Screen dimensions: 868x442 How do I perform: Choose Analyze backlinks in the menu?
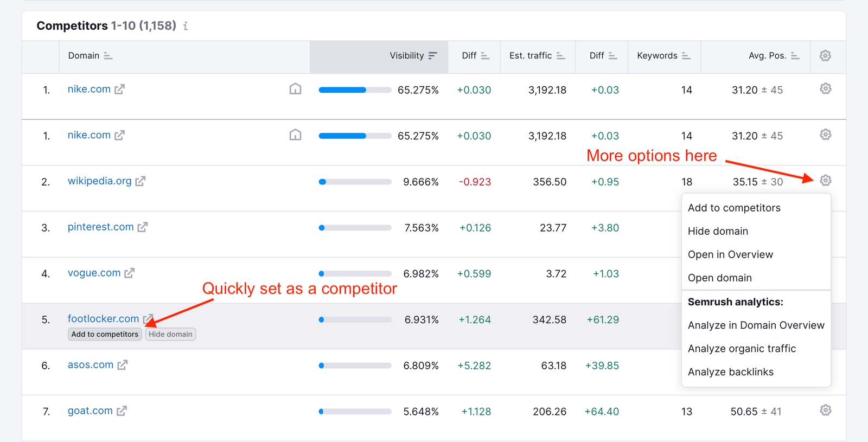pyautogui.click(x=730, y=372)
